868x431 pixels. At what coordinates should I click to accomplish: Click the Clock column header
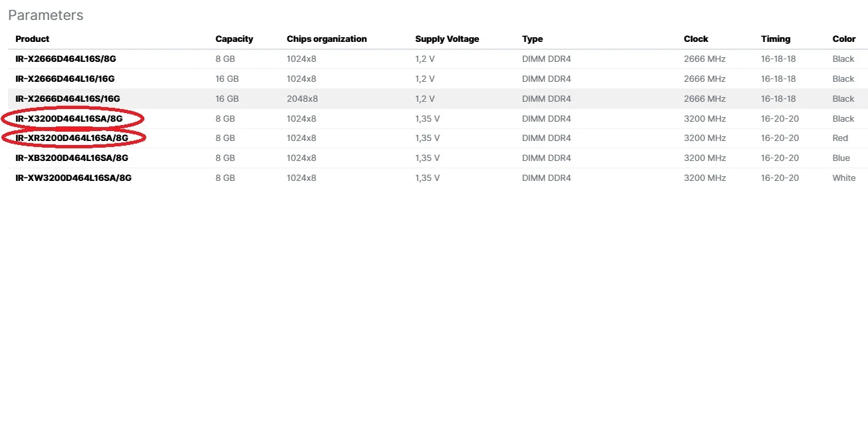click(696, 39)
